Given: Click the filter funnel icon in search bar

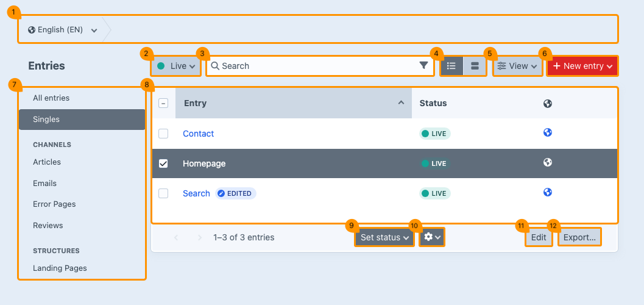Looking at the screenshot, I should tap(423, 66).
